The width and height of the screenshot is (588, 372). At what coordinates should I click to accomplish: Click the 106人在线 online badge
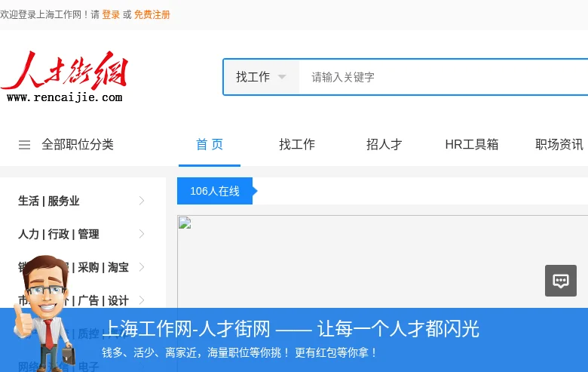(215, 191)
